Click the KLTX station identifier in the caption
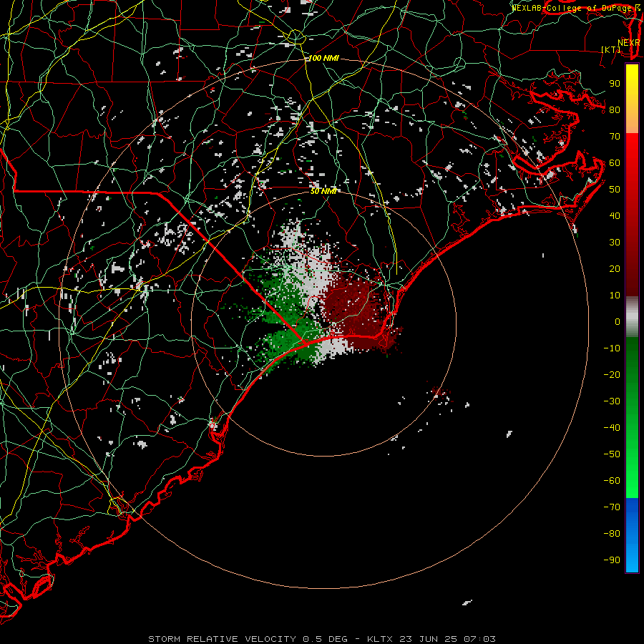Image resolution: width=644 pixels, height=644 pixels. pos(380,639)
